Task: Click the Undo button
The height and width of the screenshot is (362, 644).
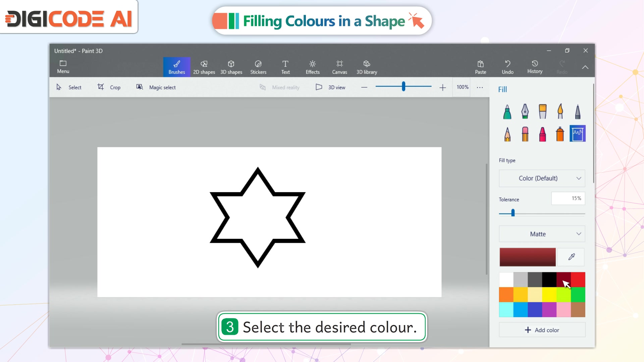Action: pos(507,67)
